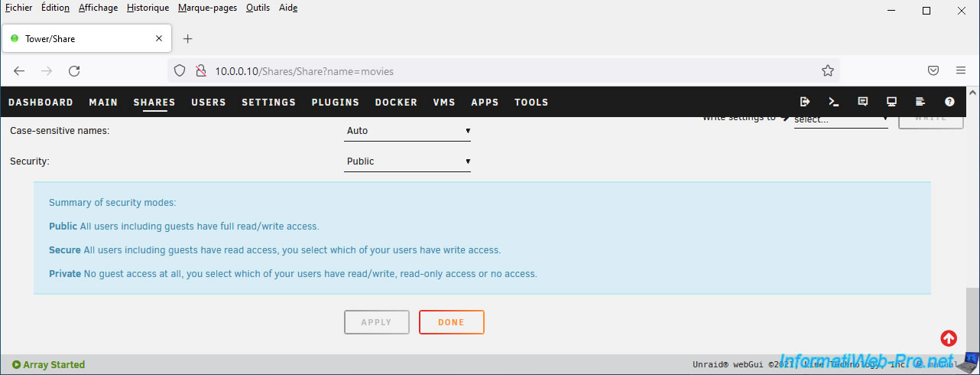Expand the Case-sensitive names dropdown

407,131
